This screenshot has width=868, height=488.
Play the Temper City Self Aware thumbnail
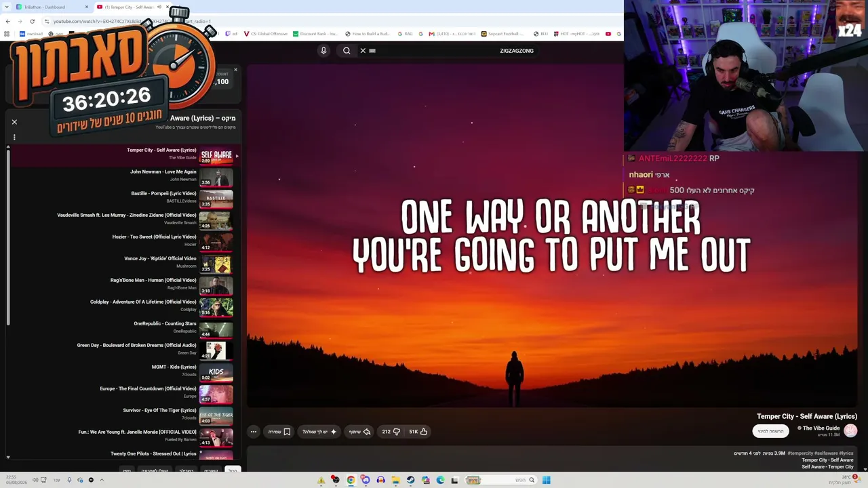click(216, 155)
